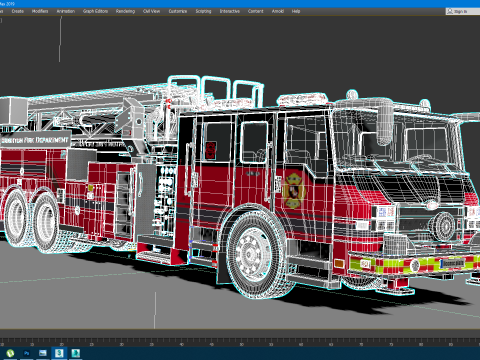Click the frame 40 mark on timeline
The image size is (480, 360).
(182, 344)
